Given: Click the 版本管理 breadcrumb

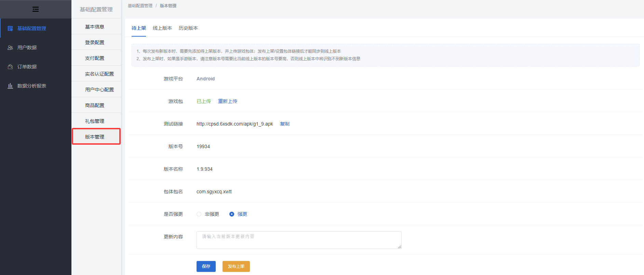Looking at the screenshot, I should pyautogui.click(x=168, y=6).
